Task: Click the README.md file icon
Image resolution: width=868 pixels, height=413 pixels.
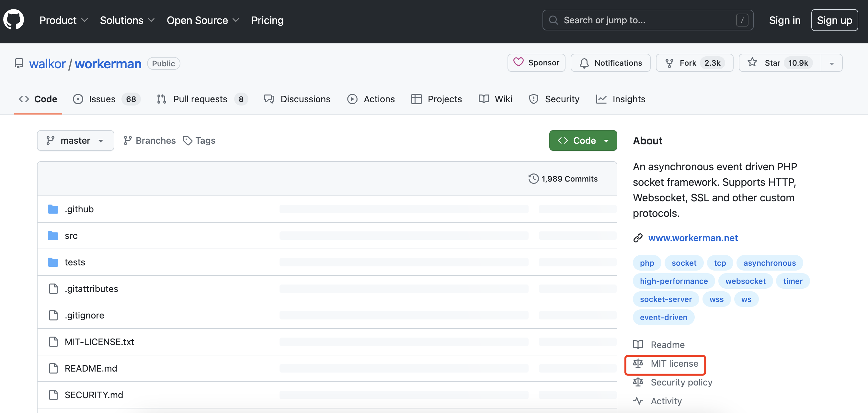Action: pyautogui.click(x=53, y=368)
